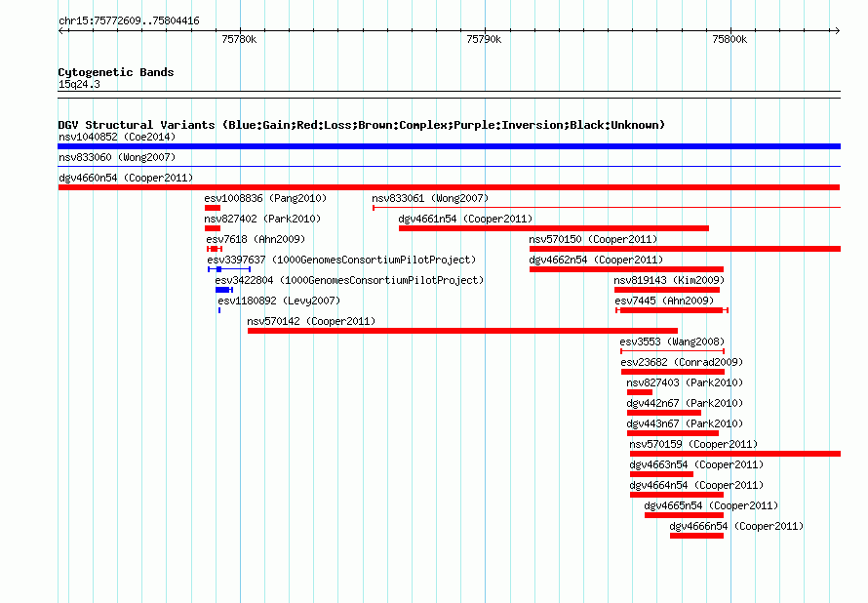Open dgv4662n54 (Cooper2011) label

(596, 260)
